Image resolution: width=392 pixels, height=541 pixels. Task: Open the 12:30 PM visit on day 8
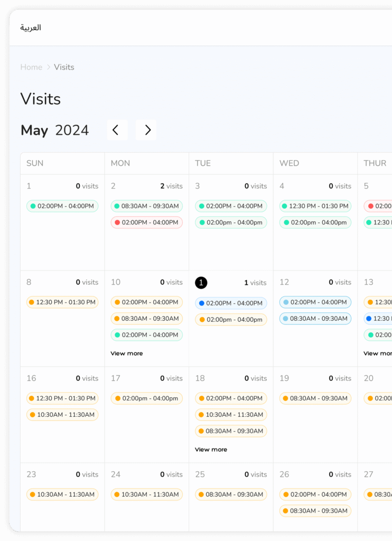click(x=62, y=302)
